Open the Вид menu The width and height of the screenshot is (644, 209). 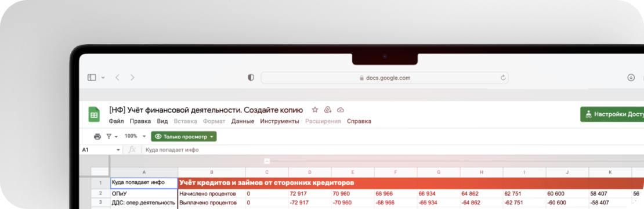(162, 121)
